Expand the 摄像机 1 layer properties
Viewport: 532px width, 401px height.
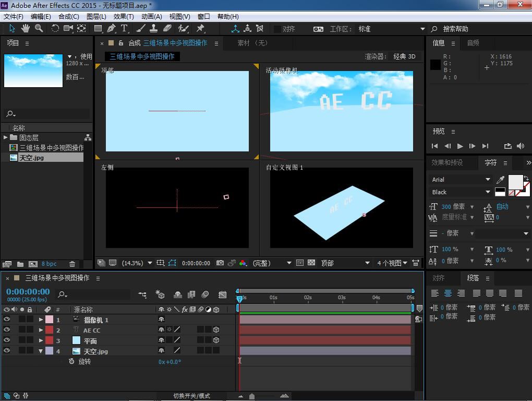coord(41,320)
